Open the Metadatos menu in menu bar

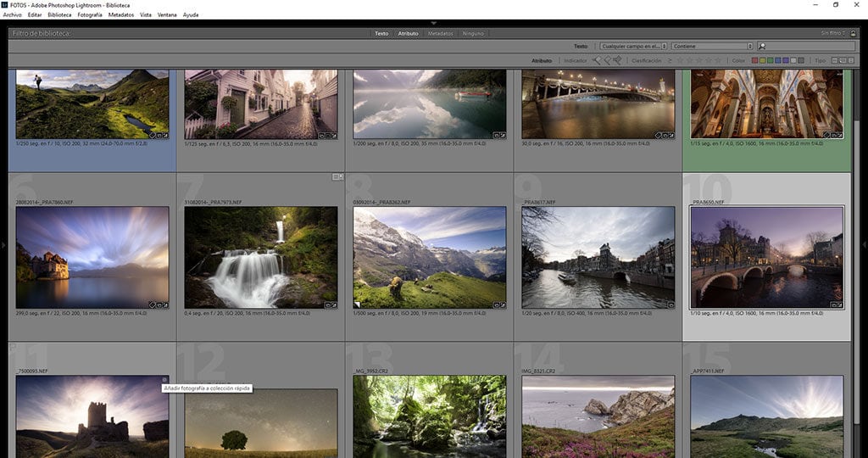click(121, 14)
